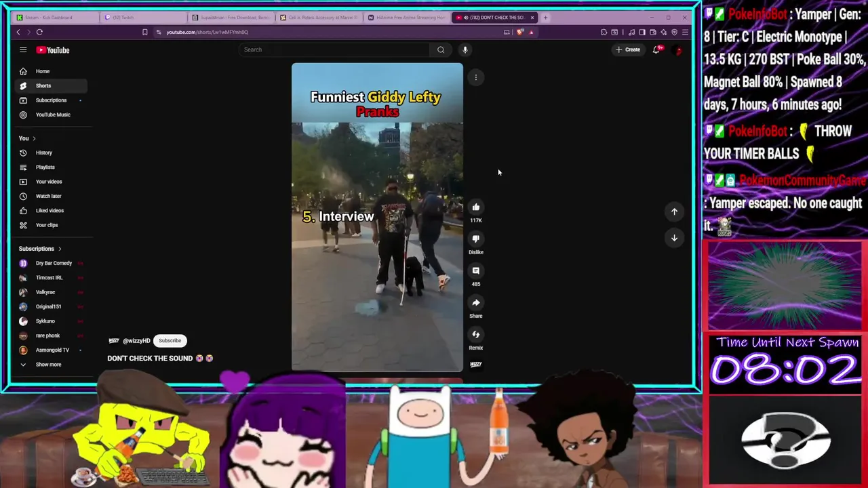Bookmark this page icon in address bar
The height and width of the screenshot is (488, 868).
click(144, 32)
